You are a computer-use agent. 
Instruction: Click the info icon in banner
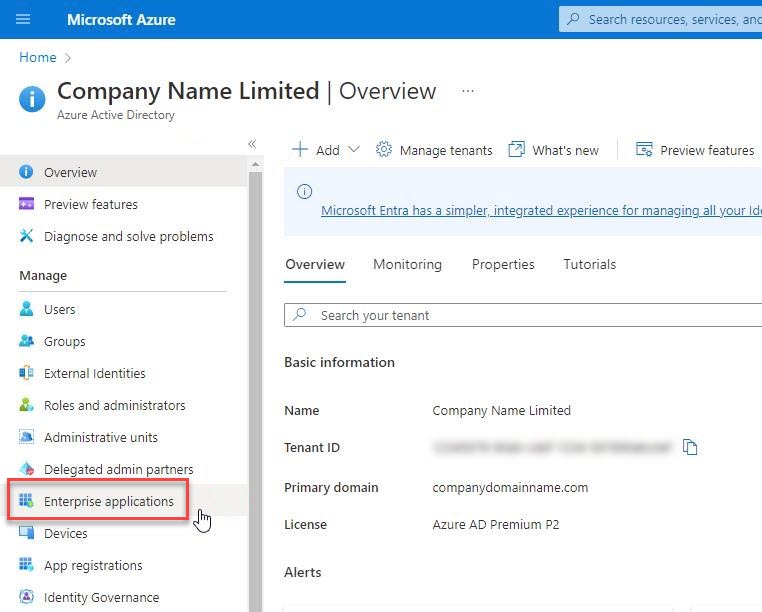tap(304, 192)
